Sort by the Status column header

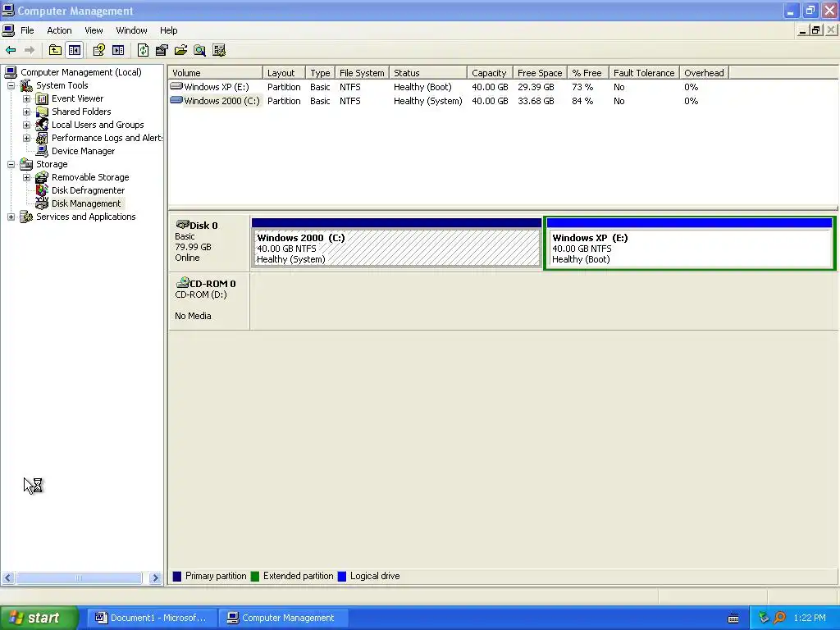coord(428,73)
